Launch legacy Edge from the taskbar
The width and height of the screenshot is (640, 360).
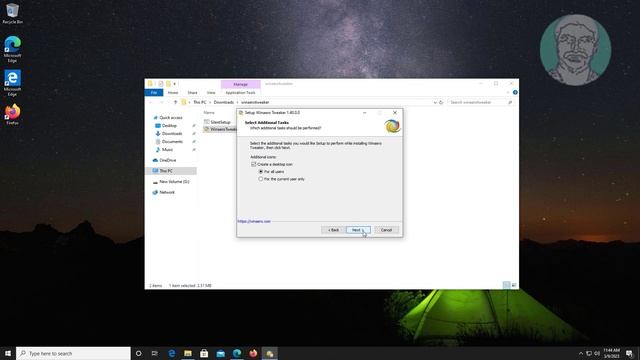point(171,353)
